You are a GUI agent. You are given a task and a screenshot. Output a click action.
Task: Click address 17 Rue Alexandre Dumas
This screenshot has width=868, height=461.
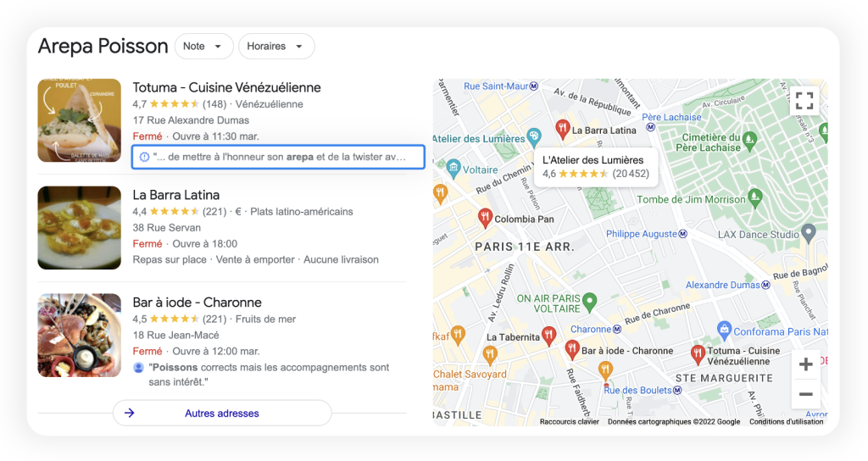click(x=191, y=120)
